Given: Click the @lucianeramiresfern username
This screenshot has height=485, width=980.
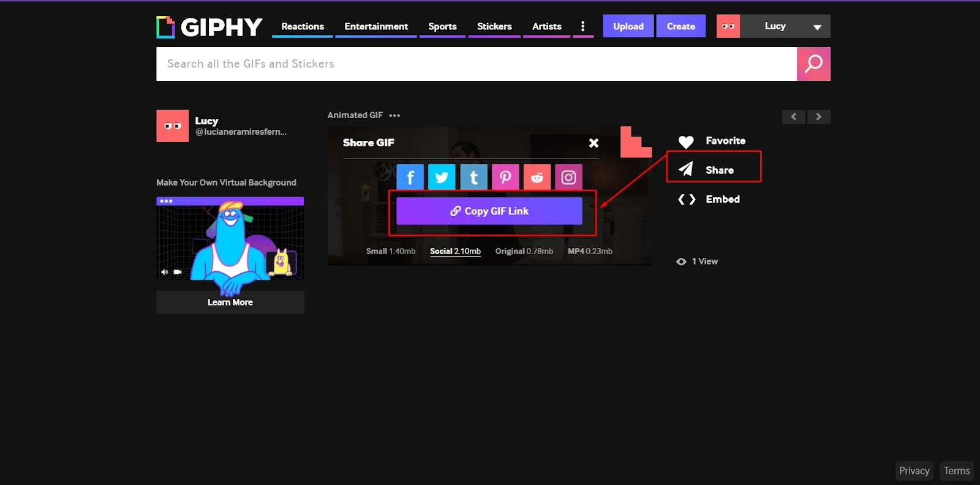Looking at the screenshot, I should pos(241,132).
